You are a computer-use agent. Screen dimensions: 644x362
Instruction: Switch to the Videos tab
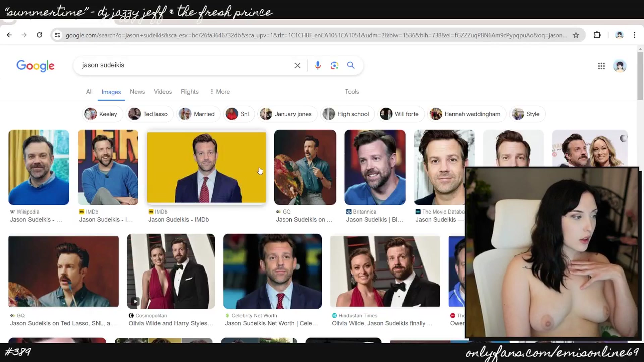163,92
